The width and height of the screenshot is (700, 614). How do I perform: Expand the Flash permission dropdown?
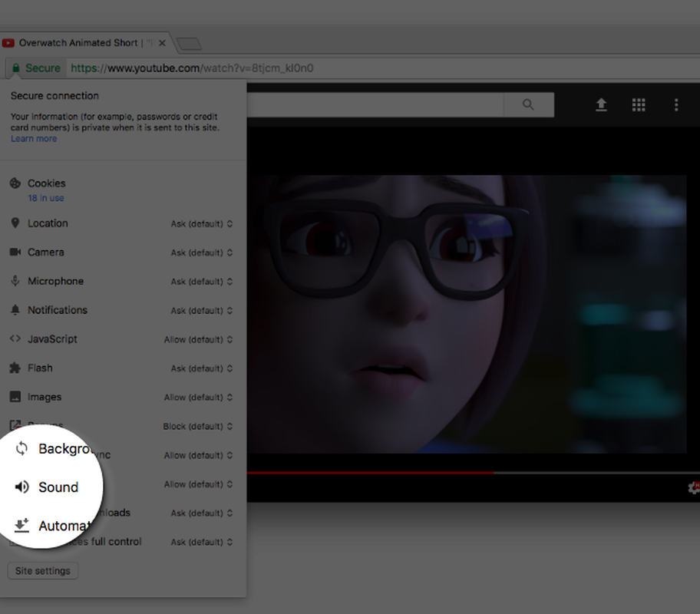(x=202, y=368)
